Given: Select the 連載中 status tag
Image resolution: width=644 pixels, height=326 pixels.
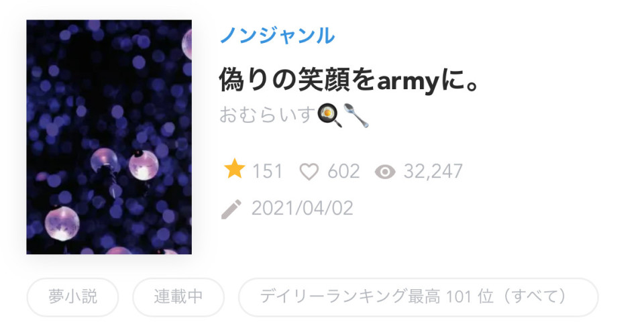Looking at the screenshot, I should point(178,297).
